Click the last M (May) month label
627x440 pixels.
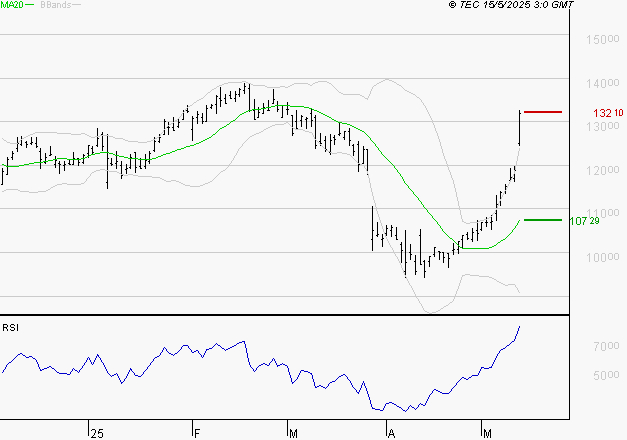487,434
